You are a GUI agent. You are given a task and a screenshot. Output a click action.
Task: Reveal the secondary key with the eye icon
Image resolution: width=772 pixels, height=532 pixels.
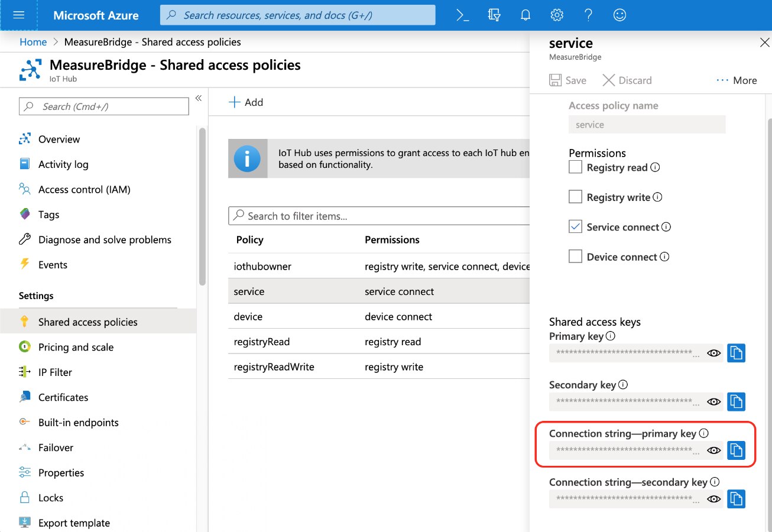pos(713,402)
